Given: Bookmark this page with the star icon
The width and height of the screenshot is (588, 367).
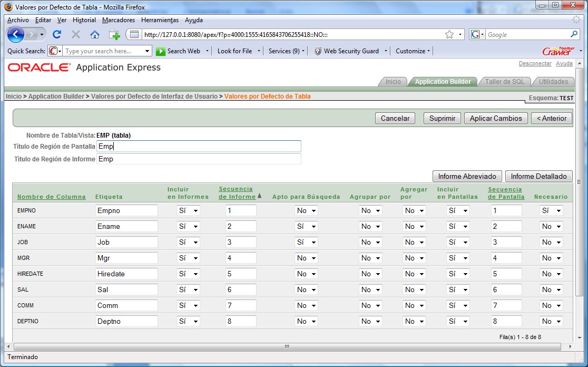Looking at the screenshot, I should [x=449, y=34].
